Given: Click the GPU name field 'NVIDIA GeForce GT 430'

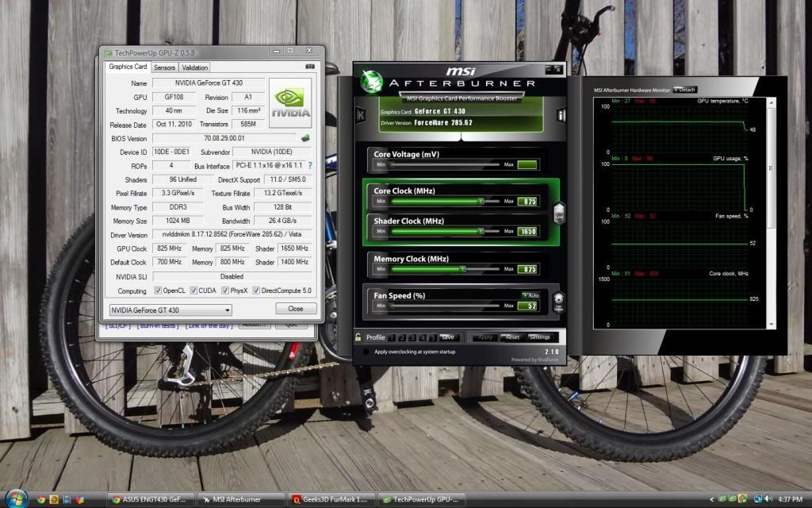Looking at the screenshot, I should pos(209,83).
